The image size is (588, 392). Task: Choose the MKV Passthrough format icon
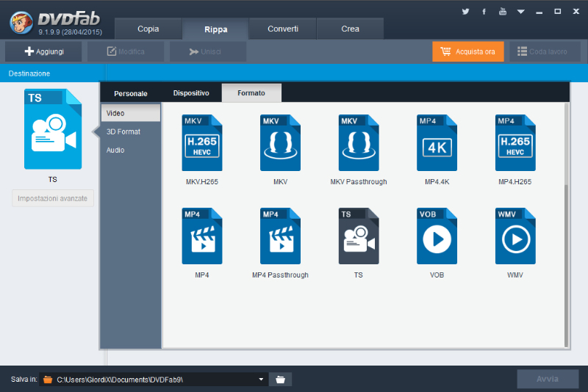[358, 142]
